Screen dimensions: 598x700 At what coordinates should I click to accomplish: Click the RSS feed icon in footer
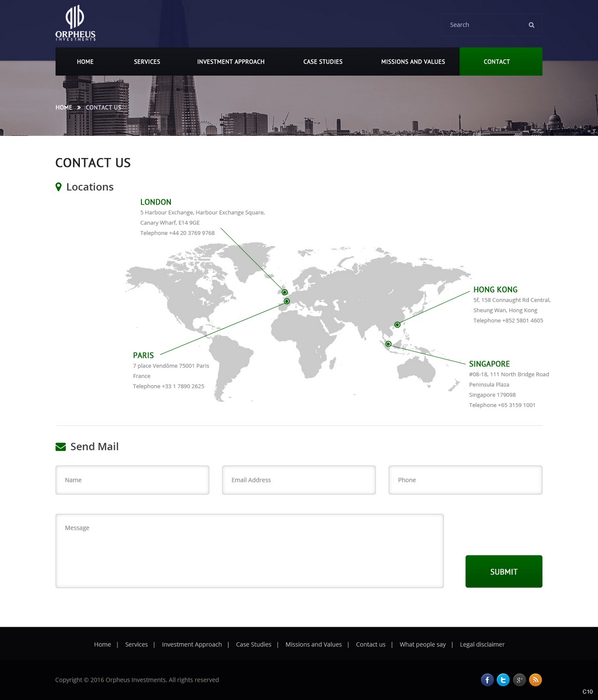535,680
